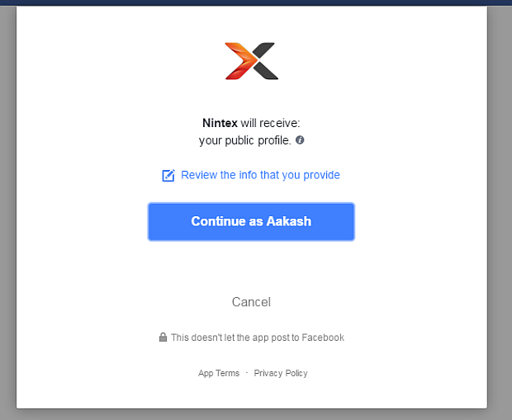Click gray backdrop right of the dialog
512x420 pixels.
(x=500, y=206)
